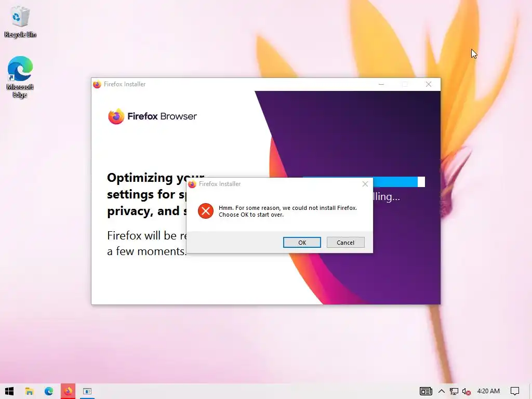Click the Firefox Browser logo in installer
The width and height of the screenshot is (532, 399).
click(x=152, y=116)
